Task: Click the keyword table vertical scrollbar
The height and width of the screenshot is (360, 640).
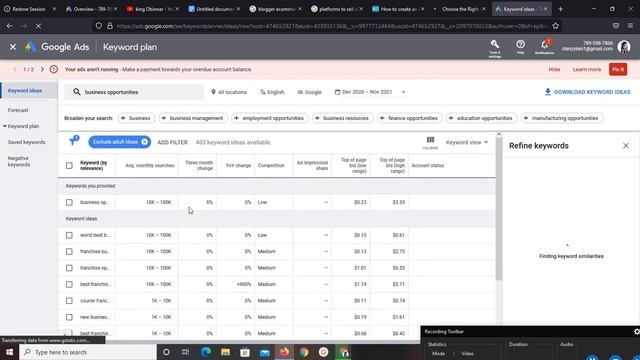Action: coord(499,209)
